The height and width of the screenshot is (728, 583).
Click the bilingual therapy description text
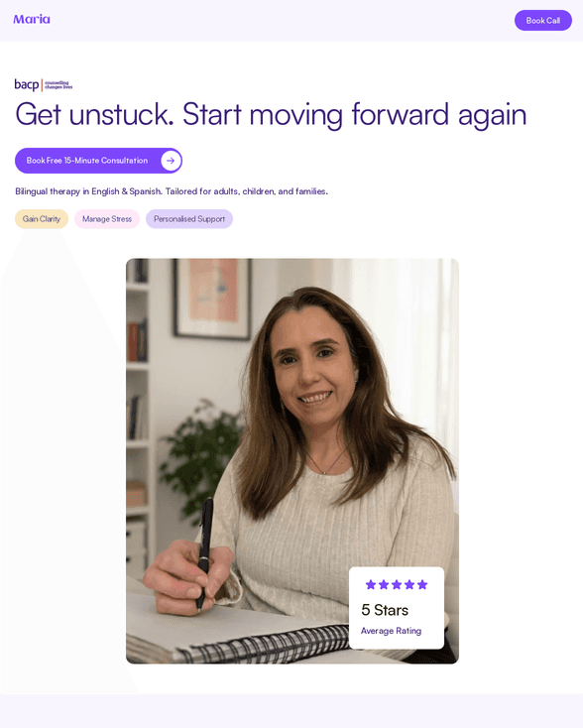tap(172, 191)
